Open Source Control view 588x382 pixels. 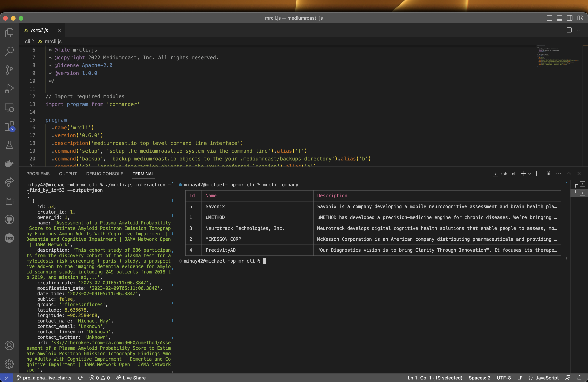coord(9,70)
